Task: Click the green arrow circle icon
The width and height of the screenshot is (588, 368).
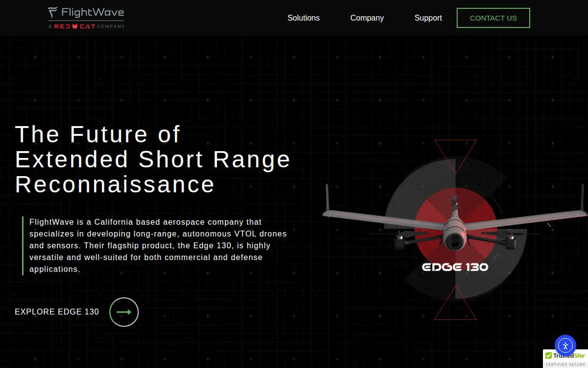Action: (124, 312)
